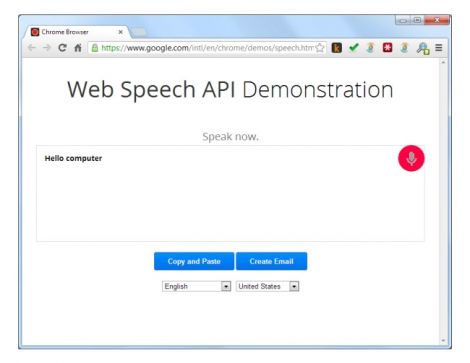Viewport: 470px width, 363px height.
Task: Select the Chrome Browser tab
Action: point(77,32)
